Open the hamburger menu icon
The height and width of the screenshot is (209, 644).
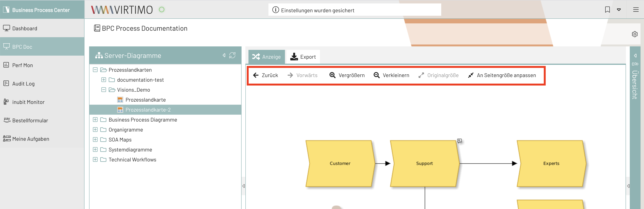pyautogui.click(x=636, y=10)
